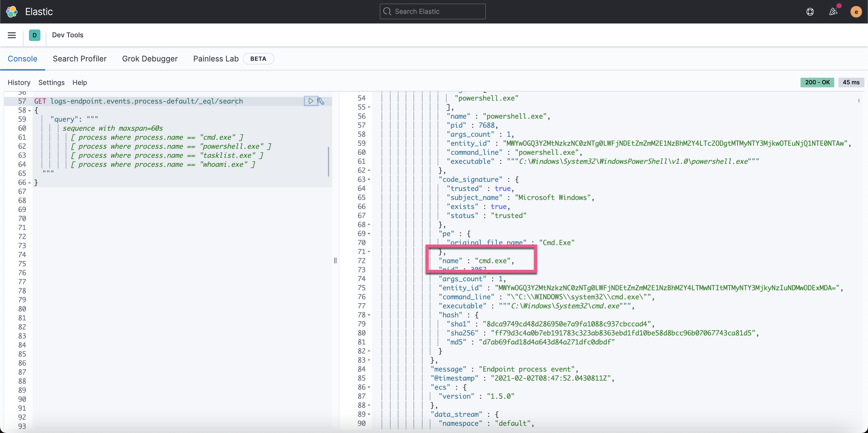The width and height of the screenshot is (868, 433).
Task: Collapse the hash object fold arrow on line 78
Action: coord(369,315)
